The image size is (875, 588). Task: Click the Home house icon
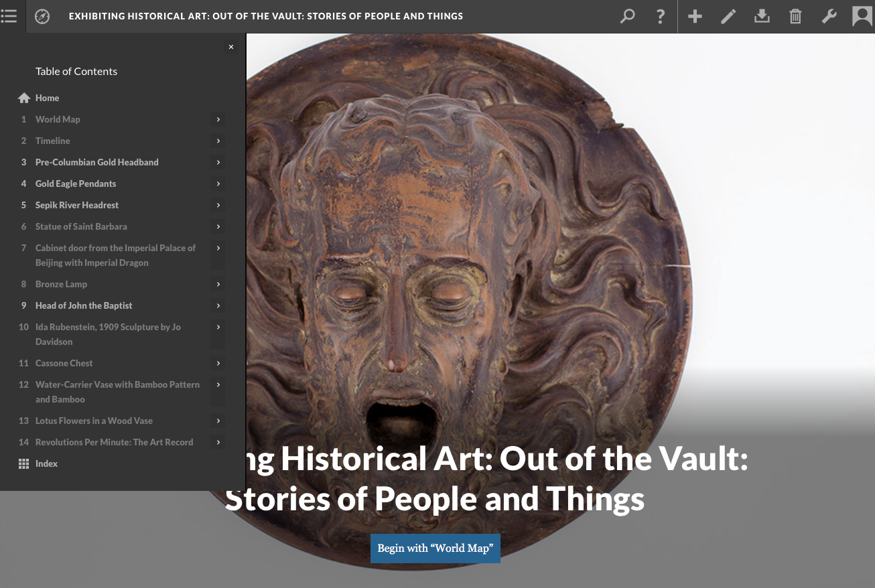[24, 98]
